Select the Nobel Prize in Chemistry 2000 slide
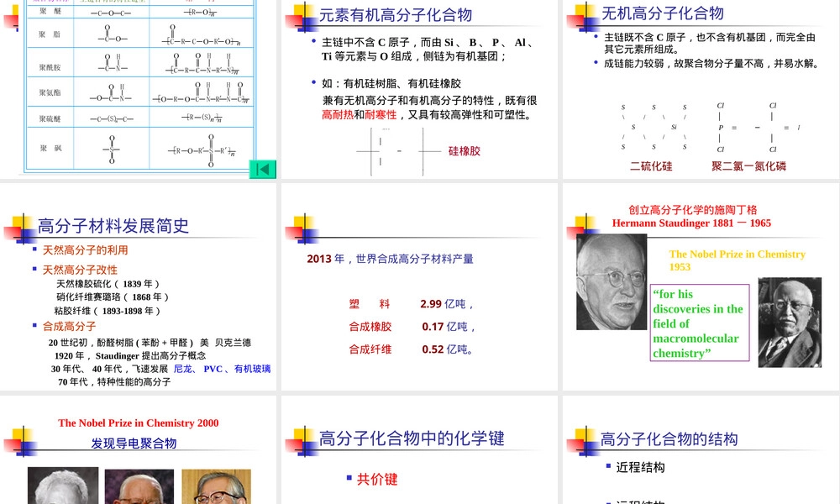 point(139,450)
